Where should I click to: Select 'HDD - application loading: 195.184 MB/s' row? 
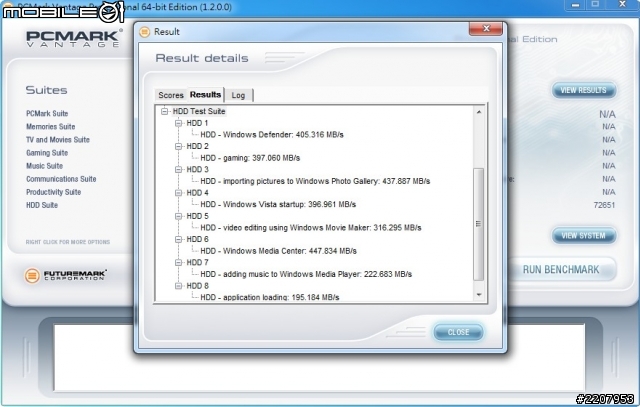(x=270, y=297)
